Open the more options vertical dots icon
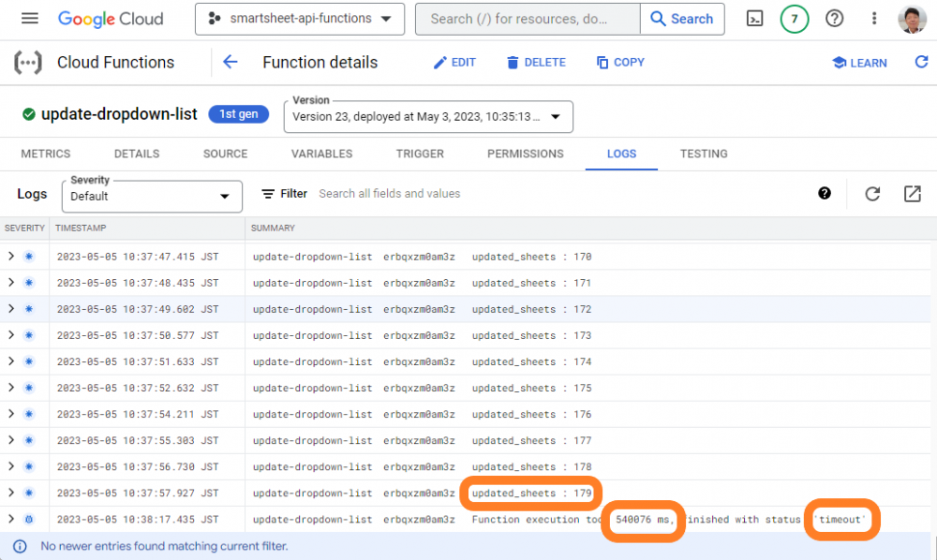The height and width of the screenshot is (560, 937). tap(872, 19)
